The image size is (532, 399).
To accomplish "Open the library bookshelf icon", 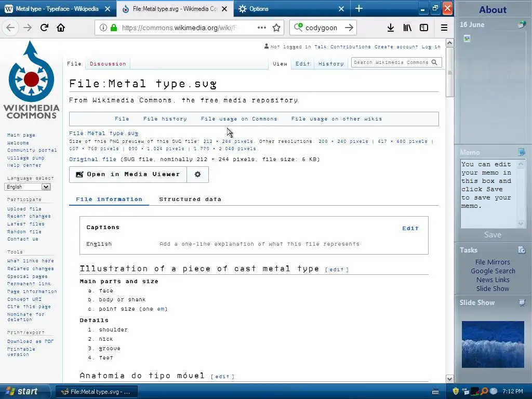I will click(x=407, y=28).
